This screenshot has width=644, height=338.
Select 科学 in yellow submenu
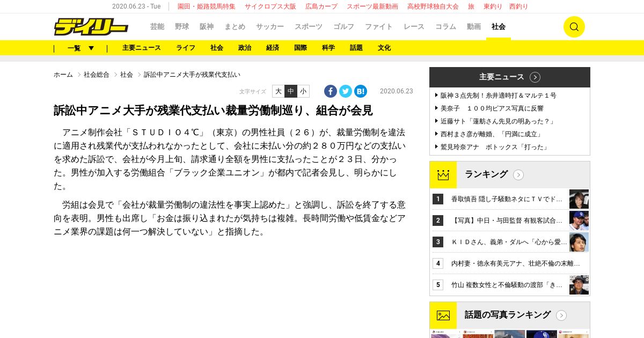click(328, 48)
